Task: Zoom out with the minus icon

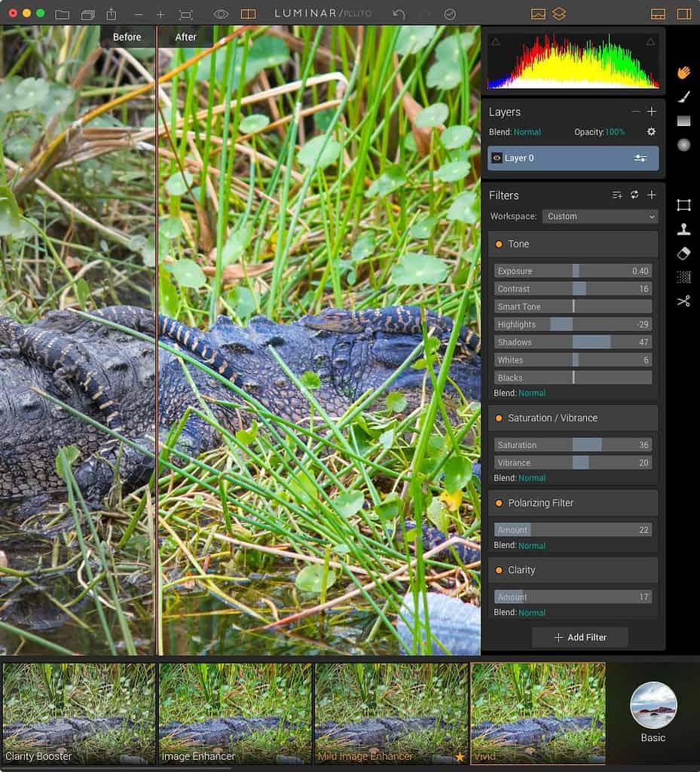Action: 139,15
